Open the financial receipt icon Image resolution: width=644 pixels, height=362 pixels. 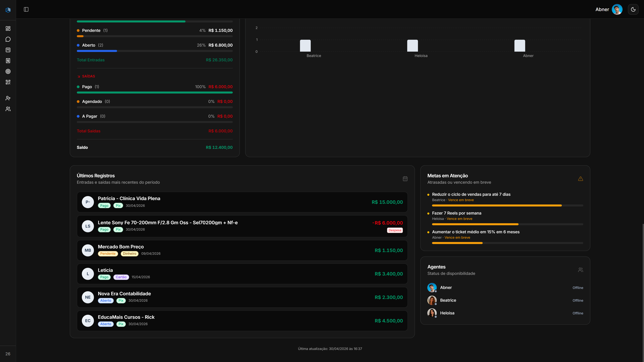8,61
